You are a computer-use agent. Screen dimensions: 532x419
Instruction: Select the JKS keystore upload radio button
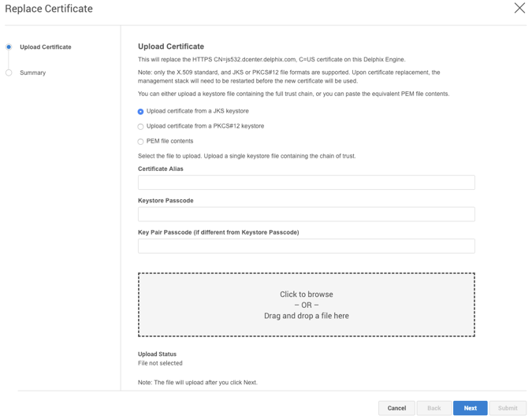click(141, 112)
